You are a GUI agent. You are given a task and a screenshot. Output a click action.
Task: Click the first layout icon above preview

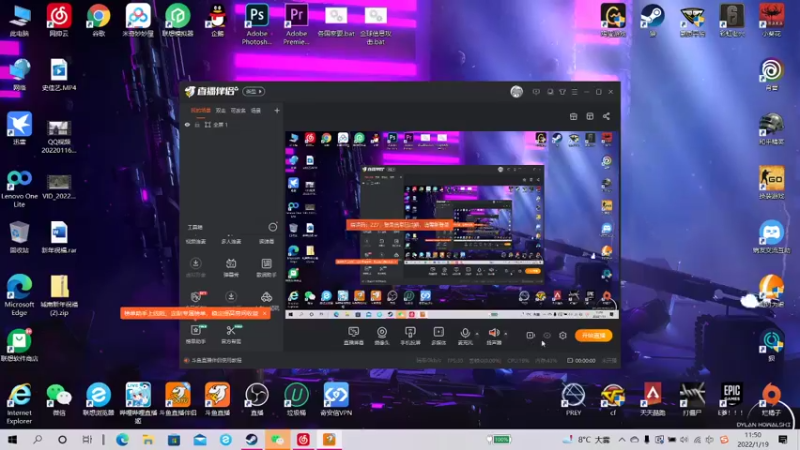coord(573,116)
